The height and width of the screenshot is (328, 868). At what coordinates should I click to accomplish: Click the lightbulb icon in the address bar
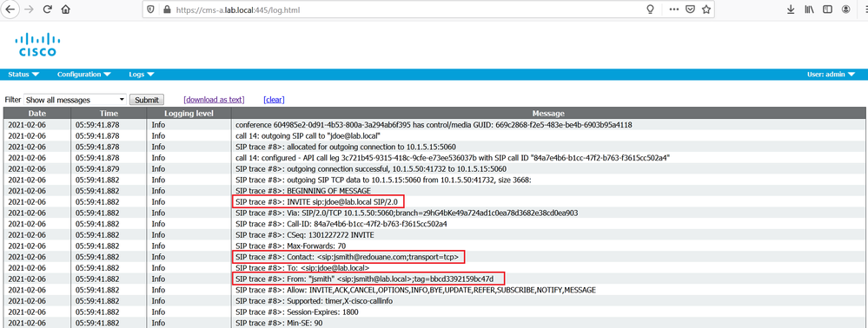651,10
